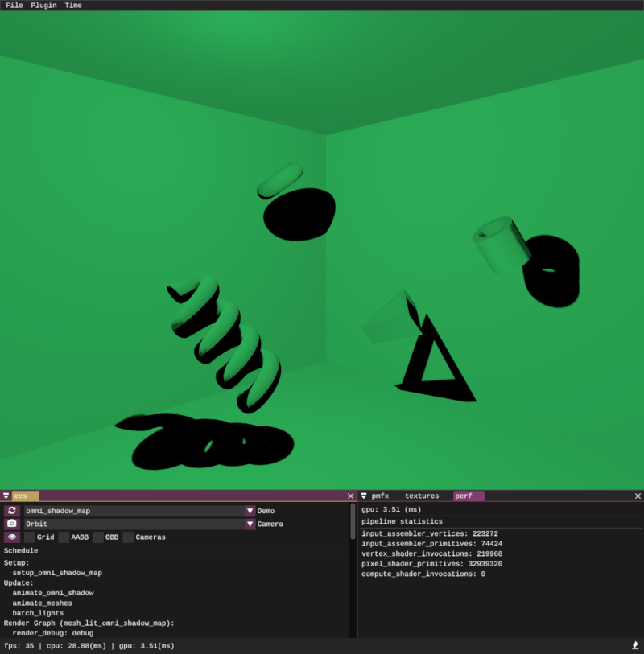Open the File menu
The image size is (644, 654).
click(x=14, y=6)
